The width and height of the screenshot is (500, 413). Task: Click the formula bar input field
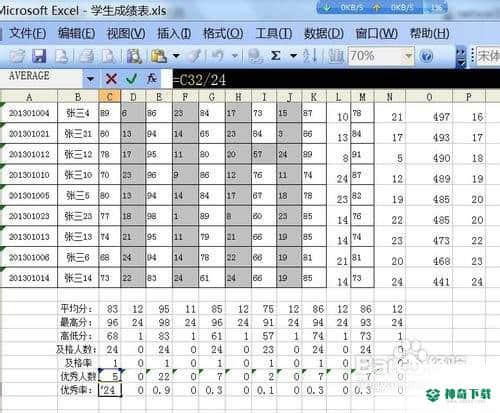click(336, 79)
